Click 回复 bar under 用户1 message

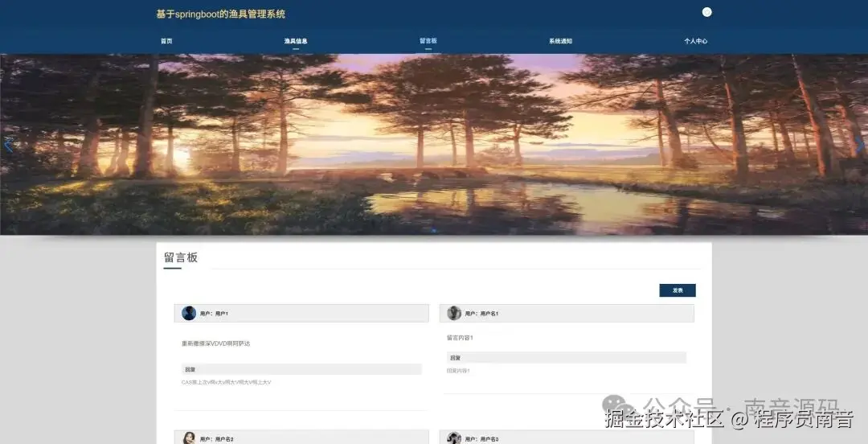(x=301, y=369)
